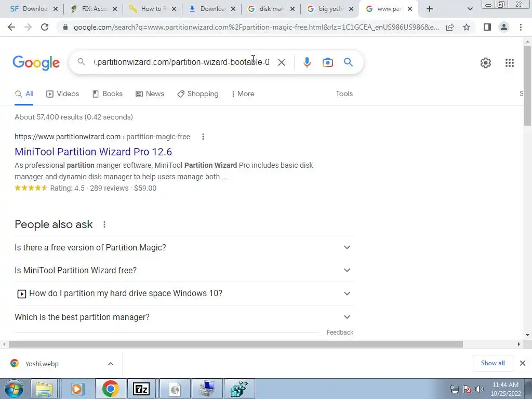Open Windows Explorer from taskbar
Viewport: 532px width, 399px height.
[x=44, y=389]
